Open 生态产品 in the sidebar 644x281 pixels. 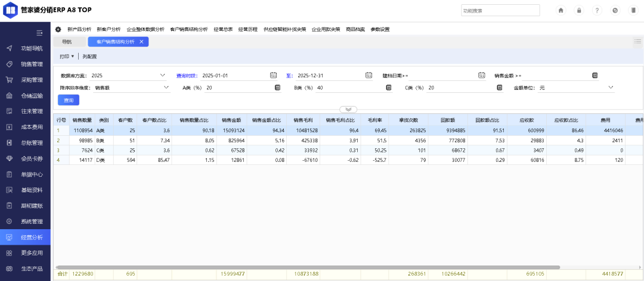(x=25, y=268)
